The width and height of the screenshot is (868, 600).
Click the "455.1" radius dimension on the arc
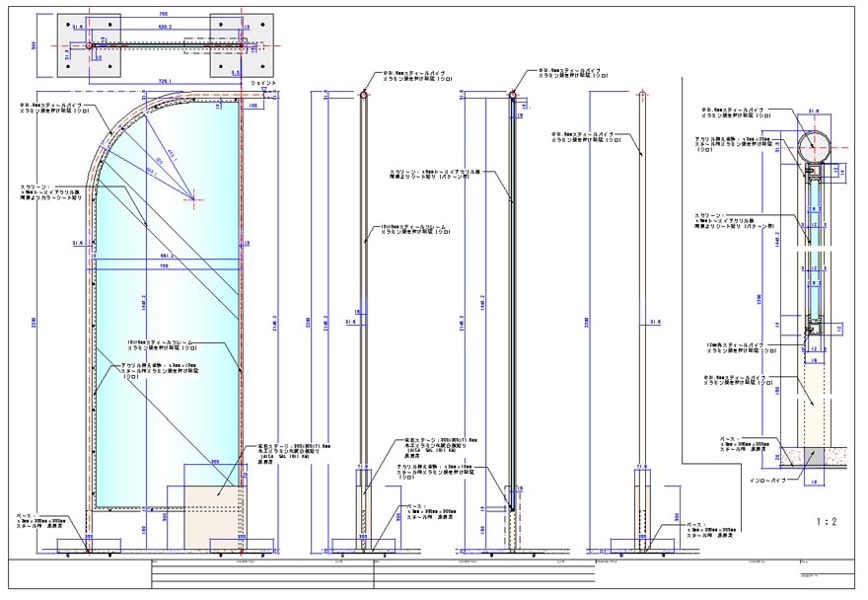[173, 156]
